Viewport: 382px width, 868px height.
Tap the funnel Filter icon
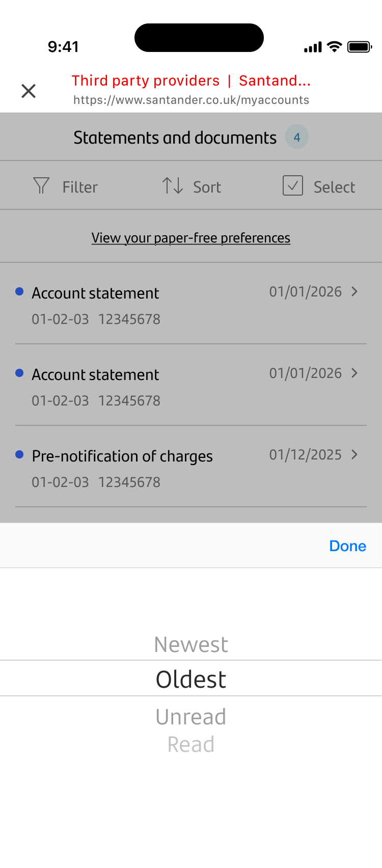41,186
